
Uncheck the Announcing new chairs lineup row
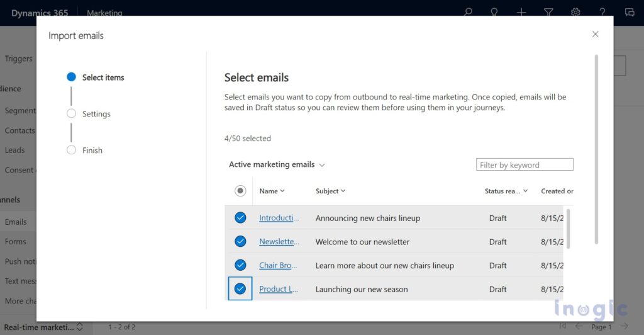[x=240, y=217]
